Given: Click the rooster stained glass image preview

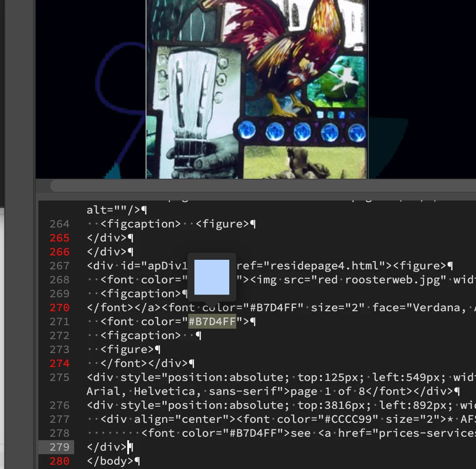Looking at the screenshot, I should pos(257,89).
